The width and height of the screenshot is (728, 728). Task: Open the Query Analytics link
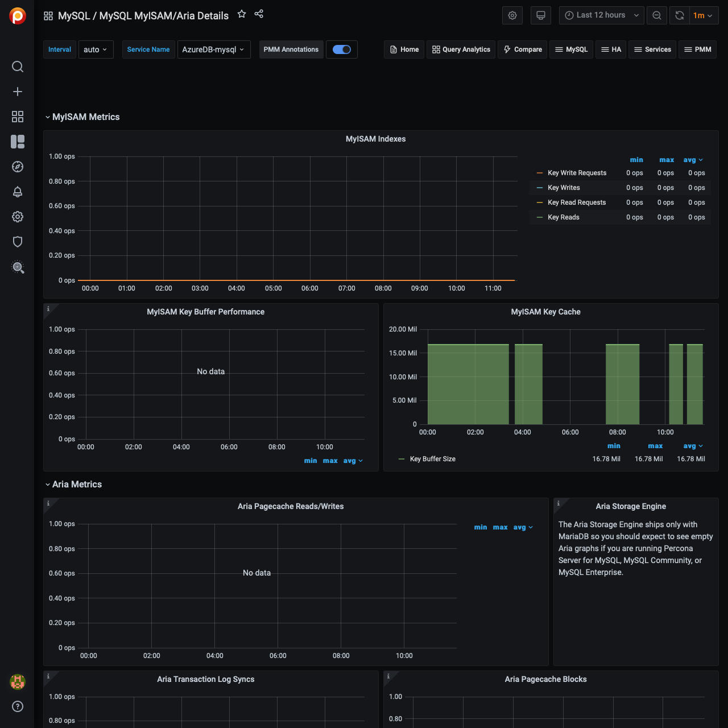(461, 49)
